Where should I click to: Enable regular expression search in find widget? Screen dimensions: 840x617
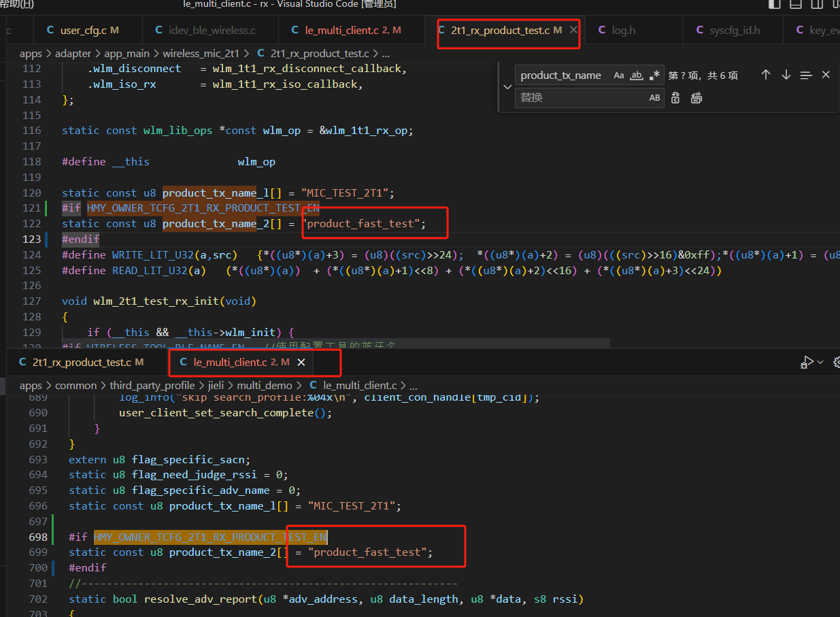coord(654,76)
